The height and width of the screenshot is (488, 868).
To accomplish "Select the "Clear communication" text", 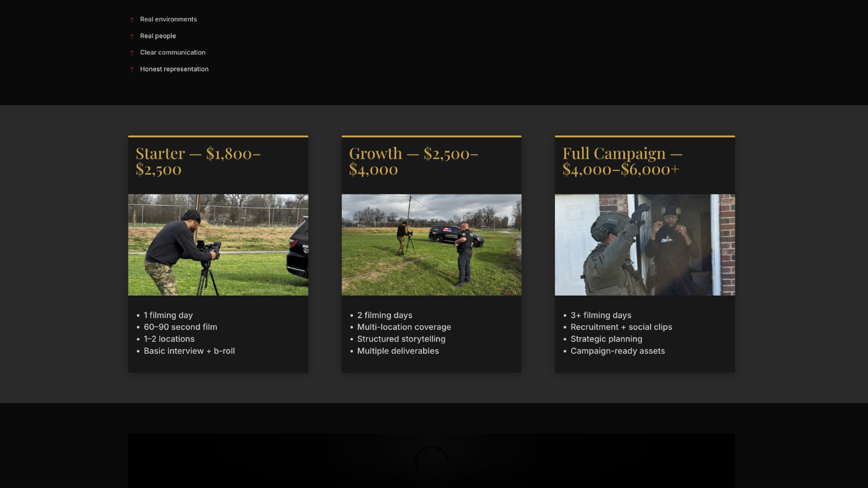I will click(173, 52).
